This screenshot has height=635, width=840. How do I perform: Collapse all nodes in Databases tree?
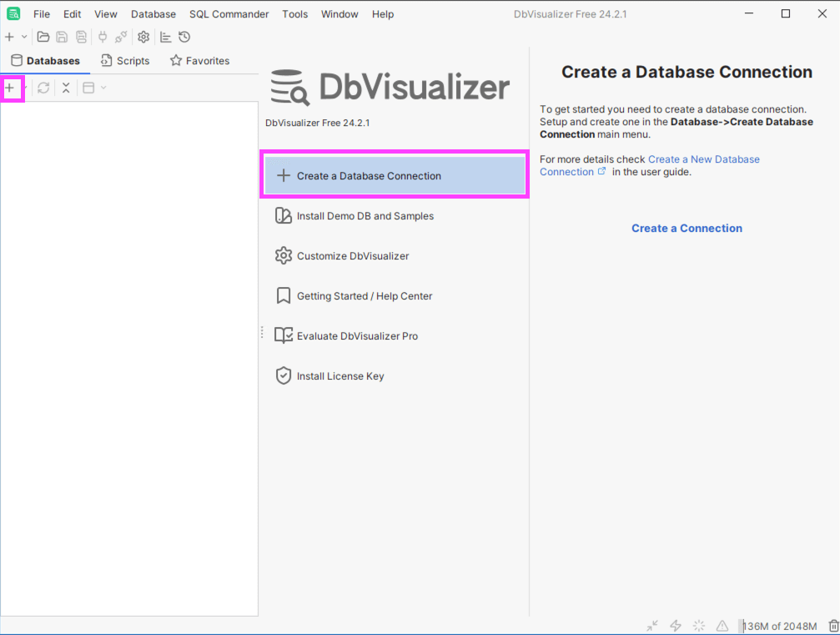66,88
